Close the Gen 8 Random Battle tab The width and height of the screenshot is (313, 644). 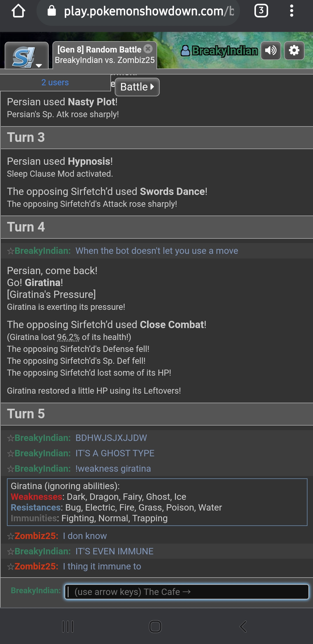point(148,49)
